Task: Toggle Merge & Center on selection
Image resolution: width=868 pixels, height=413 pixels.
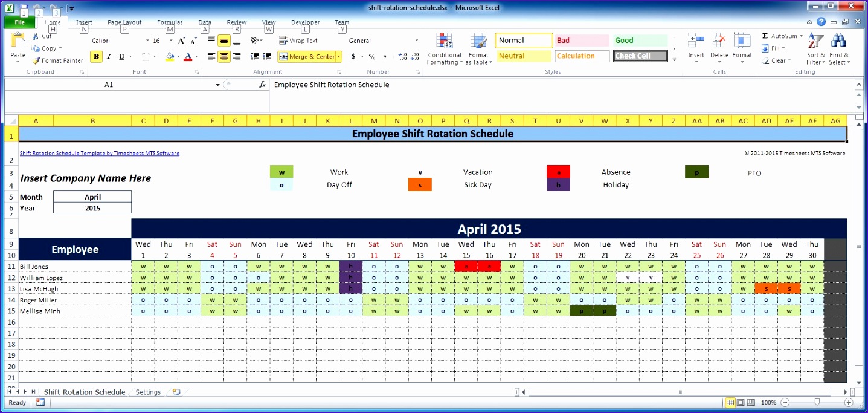Action: pos(306,56)
